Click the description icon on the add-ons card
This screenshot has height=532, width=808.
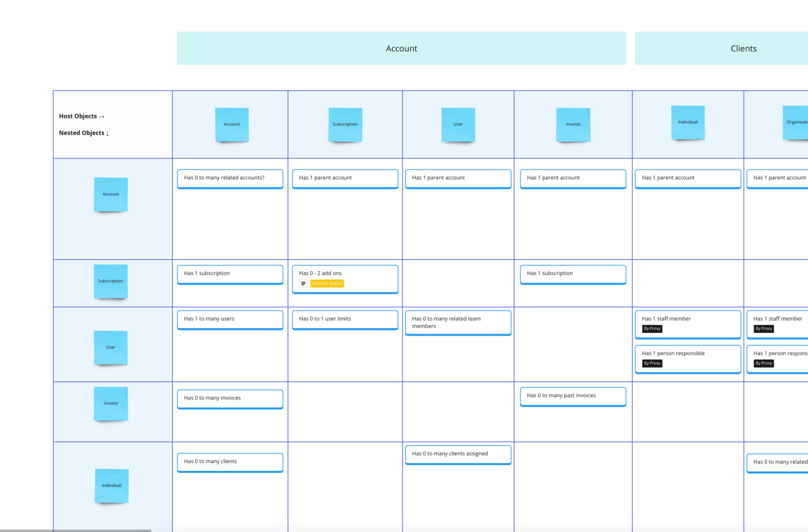tap(303, 283)
